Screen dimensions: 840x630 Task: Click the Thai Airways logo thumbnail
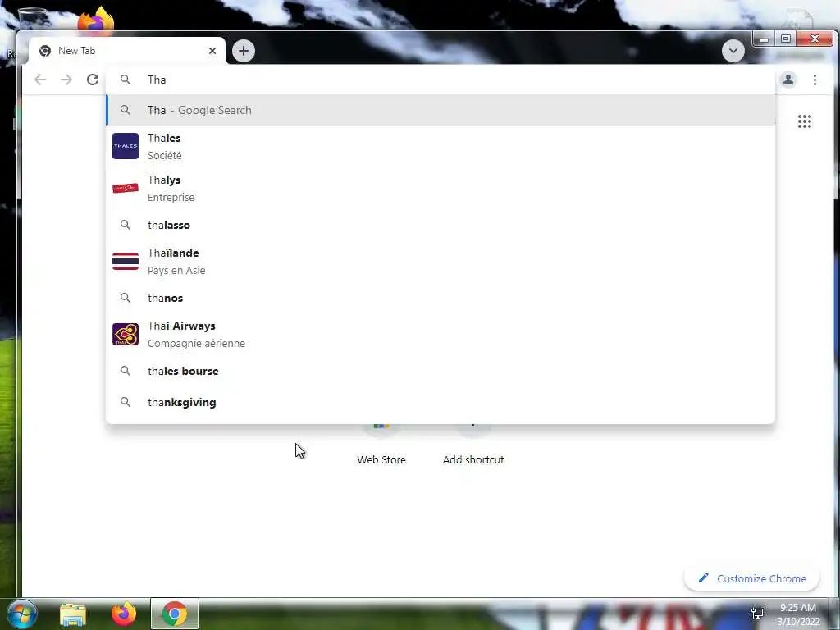point(126,335)
